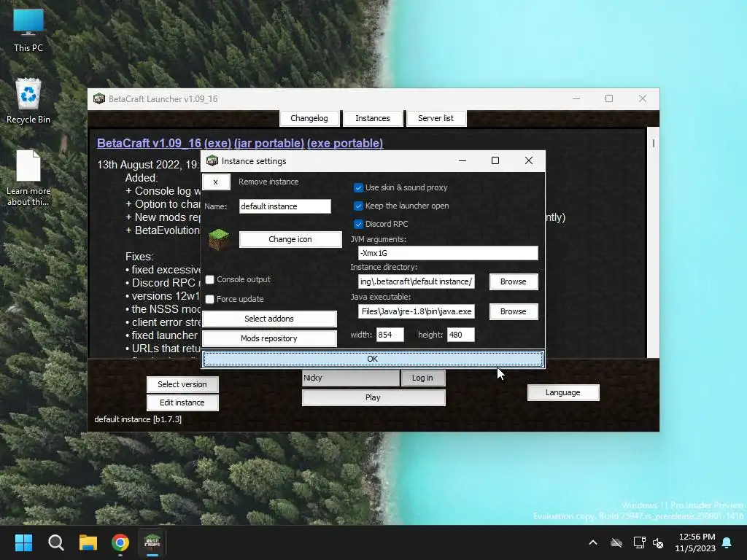This screenshot has height=560, width=747.
Task: Click the Edit instance button
Action: tap(182, 402)
